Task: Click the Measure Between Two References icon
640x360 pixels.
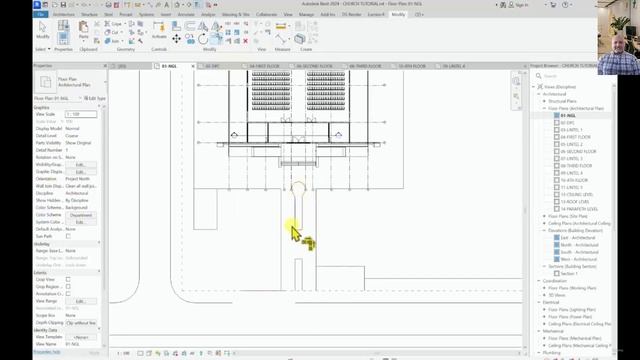Action: point(281,27)
